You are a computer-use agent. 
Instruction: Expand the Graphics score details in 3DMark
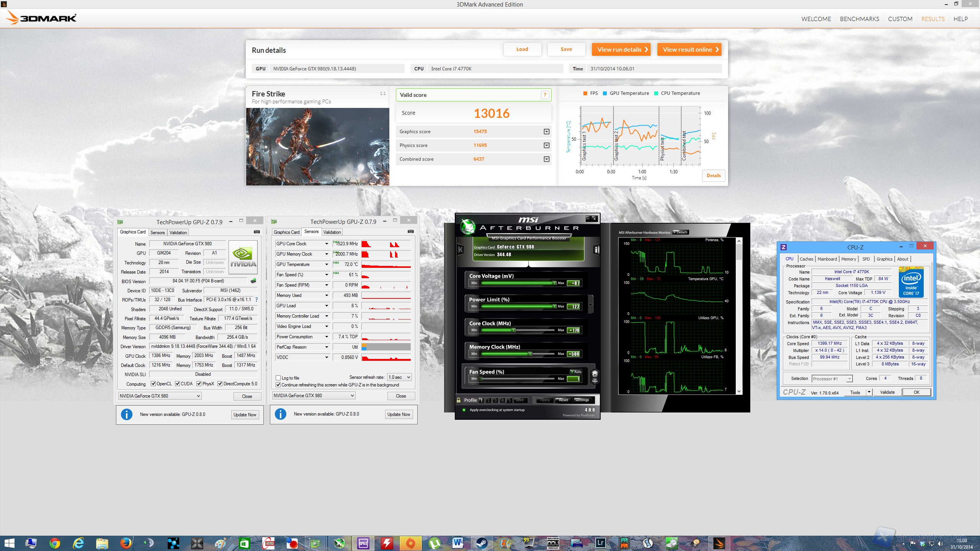click(x=546, y=131)
